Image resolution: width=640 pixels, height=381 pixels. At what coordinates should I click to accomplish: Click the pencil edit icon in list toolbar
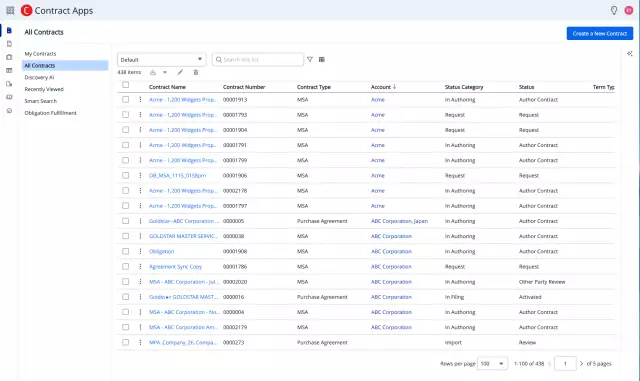180,72
